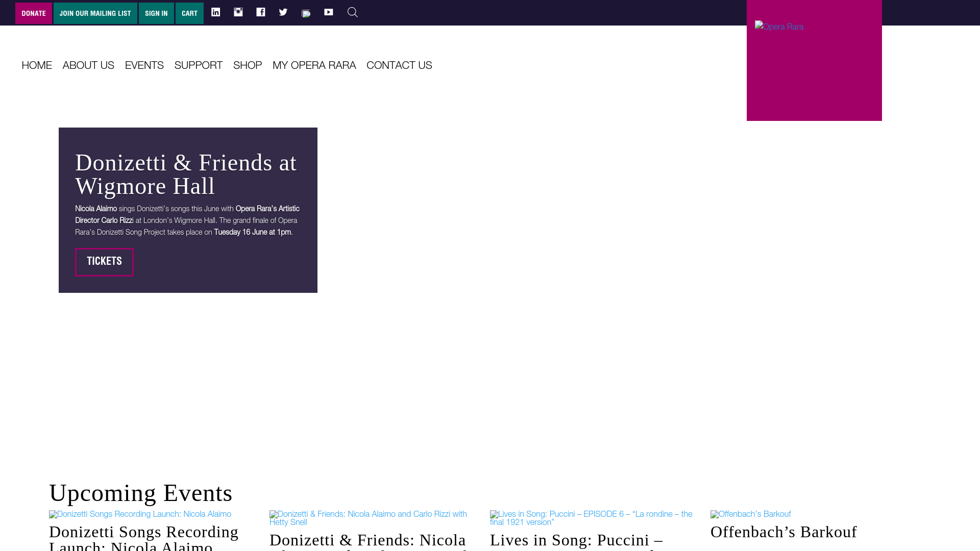Open About Us menu item

88,65
